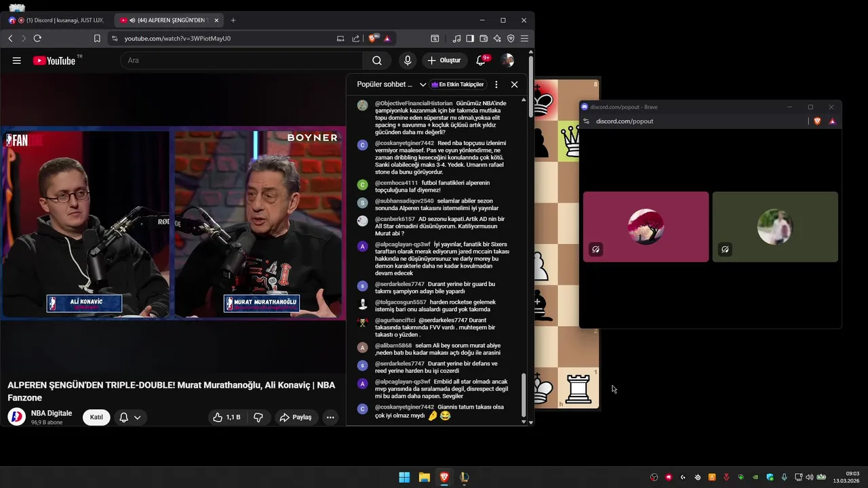Click the Brave VPN shield icon
This screenshot has height=488, width=868.
(x=511, y=39)
